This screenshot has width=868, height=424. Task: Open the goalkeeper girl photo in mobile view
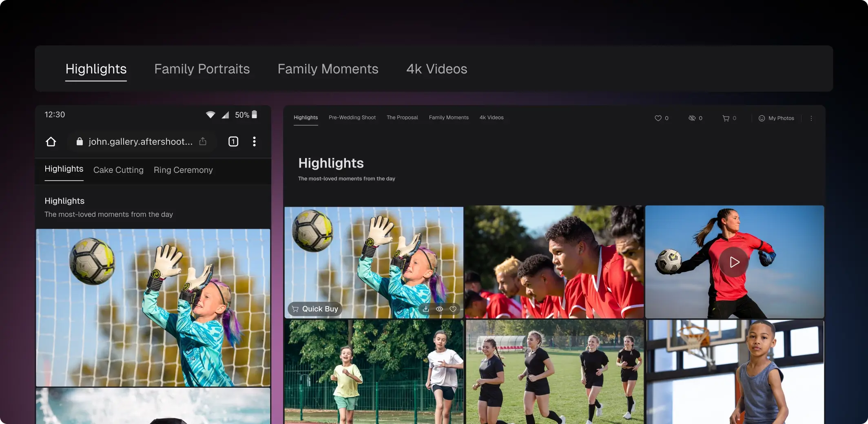[x=153, y=308]
